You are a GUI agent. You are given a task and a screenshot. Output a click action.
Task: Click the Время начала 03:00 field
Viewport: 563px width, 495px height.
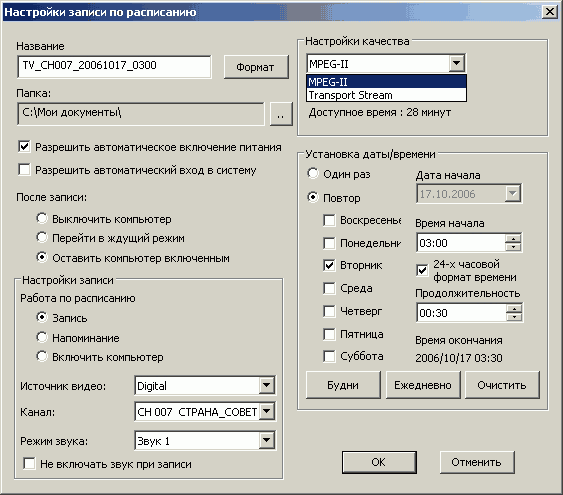461,243
